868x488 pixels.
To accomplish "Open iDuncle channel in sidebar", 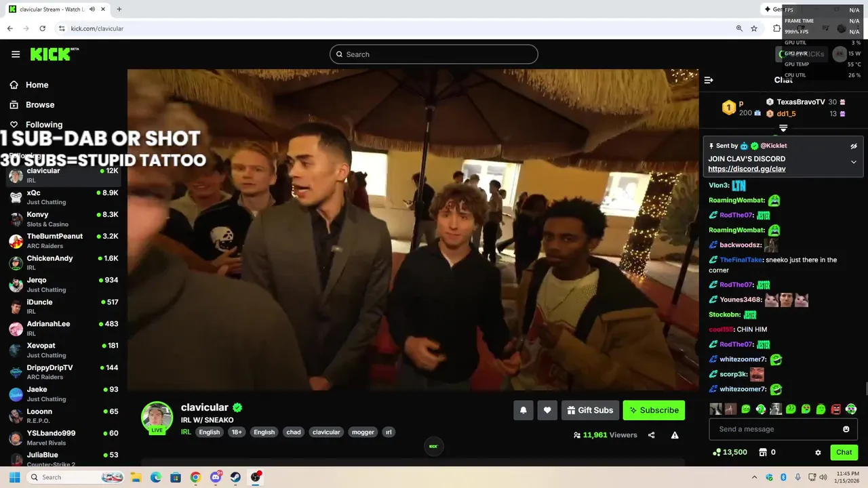I will click(x=64, y=306).
